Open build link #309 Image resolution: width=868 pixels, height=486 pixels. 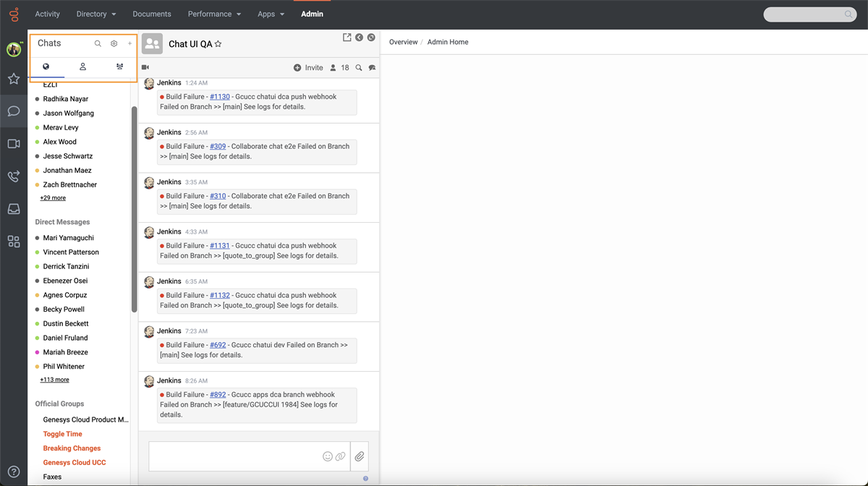coord(218,146)
